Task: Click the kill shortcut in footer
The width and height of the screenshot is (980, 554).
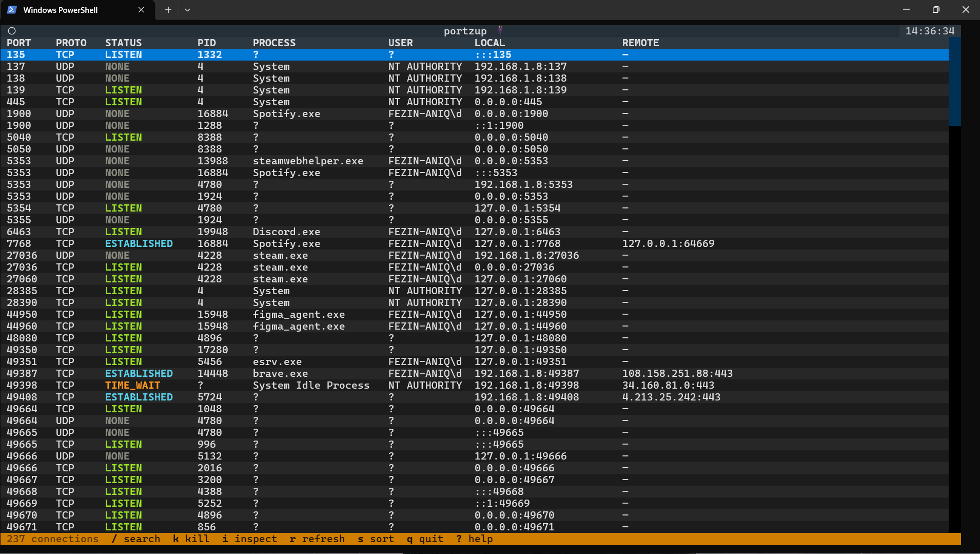Action: pos(191,539)
